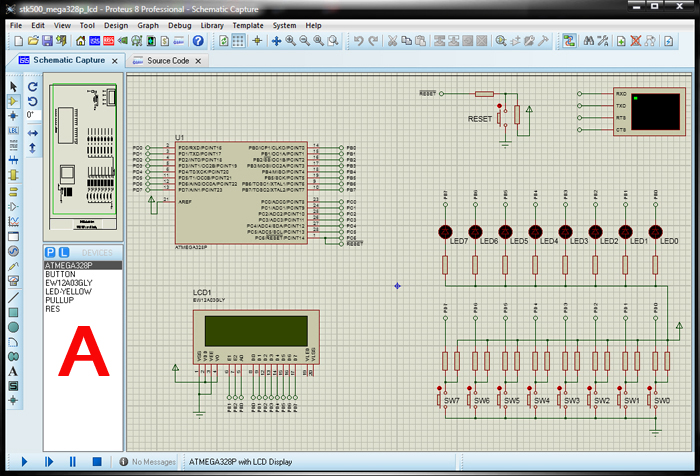Click L button for library management
The image size is (700, 476).
(64, 252)
